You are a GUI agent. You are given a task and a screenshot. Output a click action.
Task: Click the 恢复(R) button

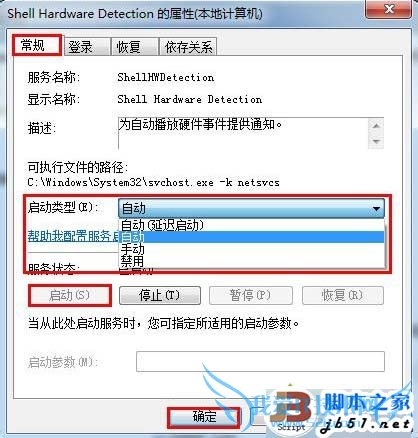coord(342,295)
